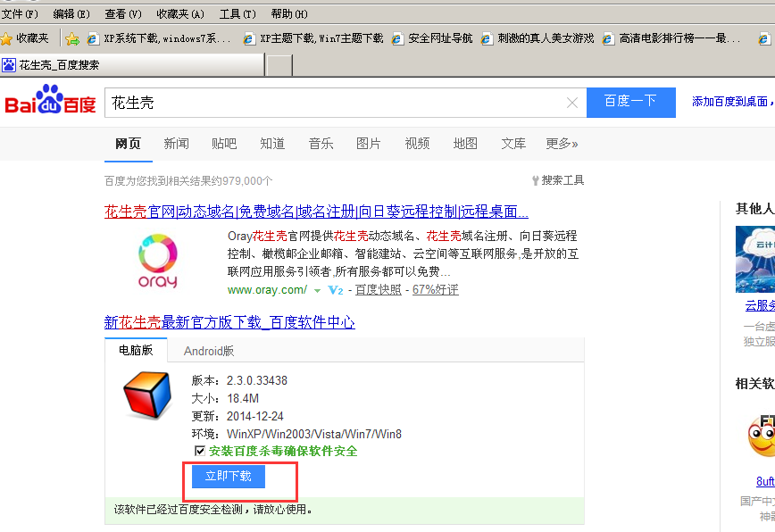
Task: Switch to the 地图 search category
Action: [x=465, y=144]
